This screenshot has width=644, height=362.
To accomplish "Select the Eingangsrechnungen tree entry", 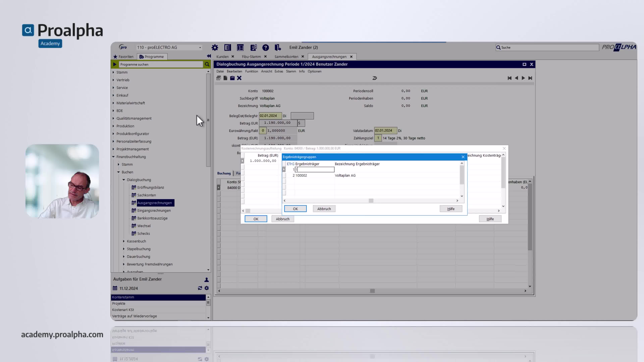I will coord(154,210).
